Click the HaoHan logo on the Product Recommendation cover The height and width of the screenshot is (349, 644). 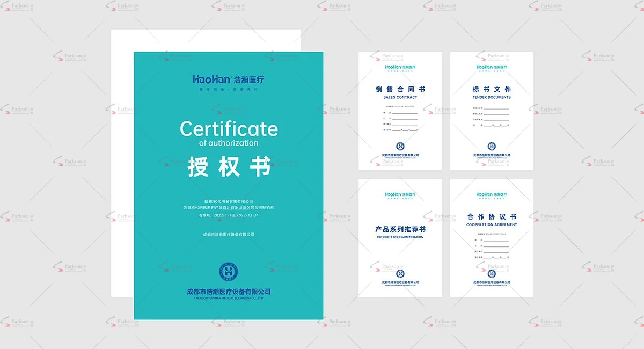click(x=400, y=194)
